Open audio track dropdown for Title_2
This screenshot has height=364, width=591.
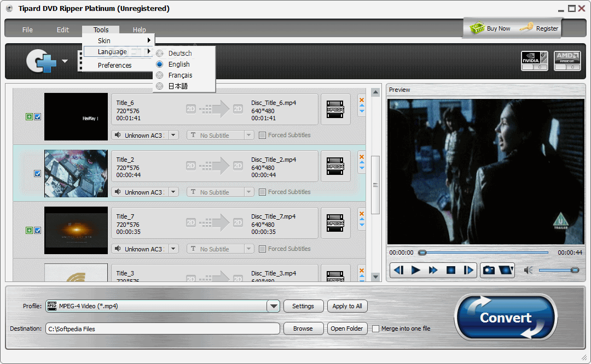click(173, 192)
